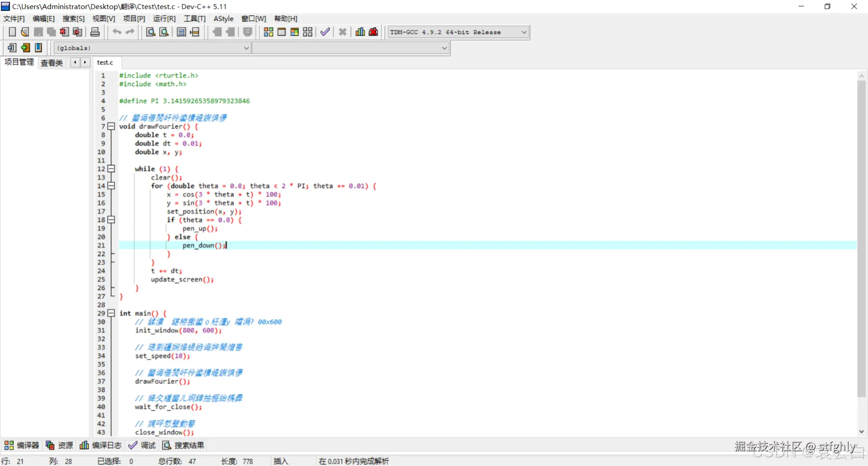Open the 编辑[E] menu

(44, 19)
